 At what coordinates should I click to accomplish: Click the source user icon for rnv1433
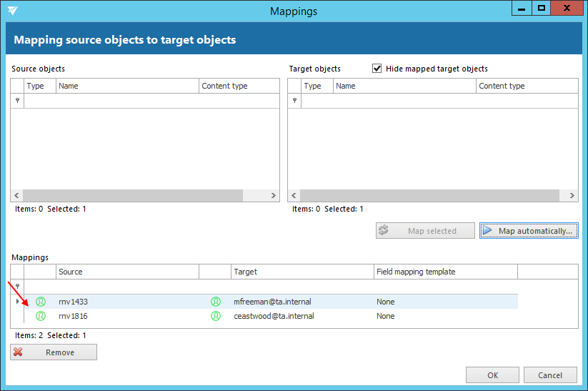(41, 302)
